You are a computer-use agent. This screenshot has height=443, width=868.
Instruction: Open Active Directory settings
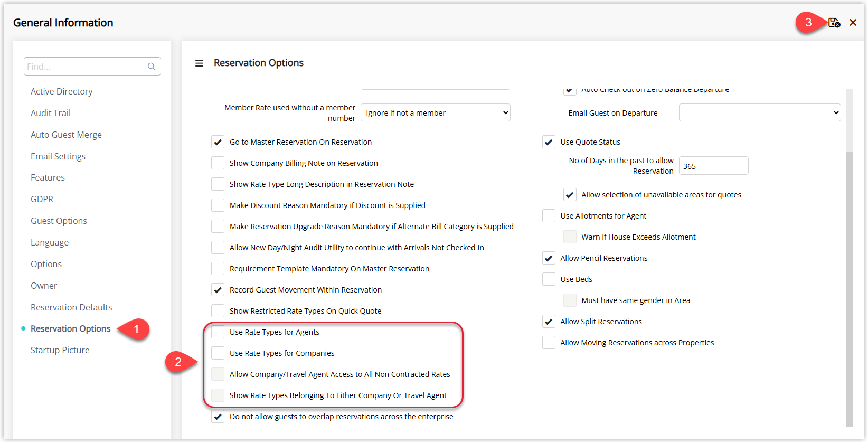(61, 91)
